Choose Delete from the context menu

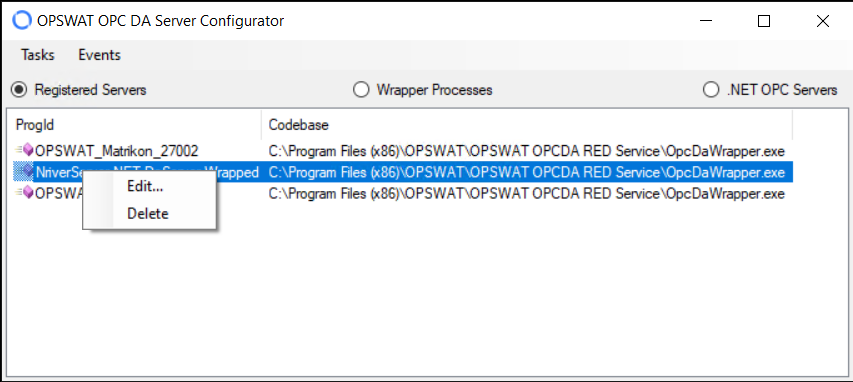[x=149, y=213]
